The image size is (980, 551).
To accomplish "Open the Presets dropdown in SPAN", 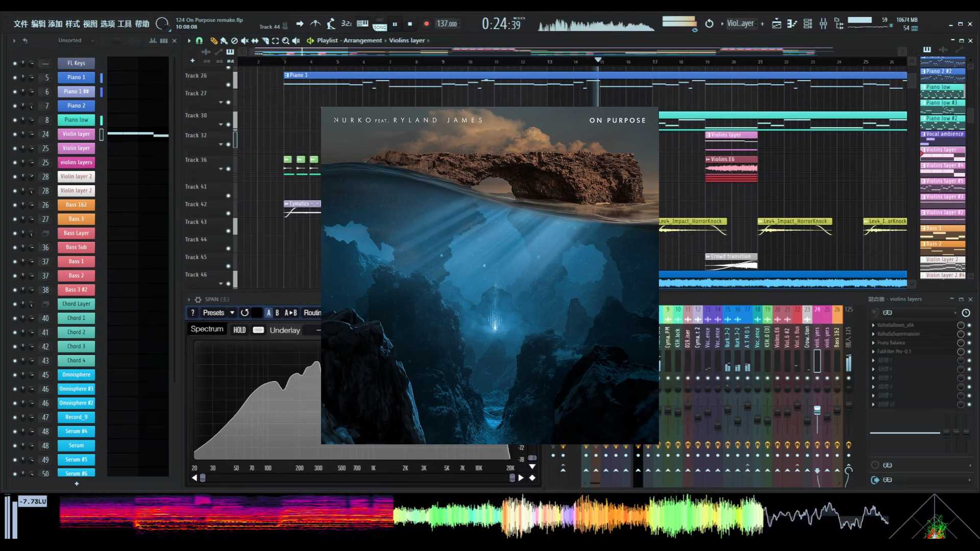I will click(x=218, y=313).
